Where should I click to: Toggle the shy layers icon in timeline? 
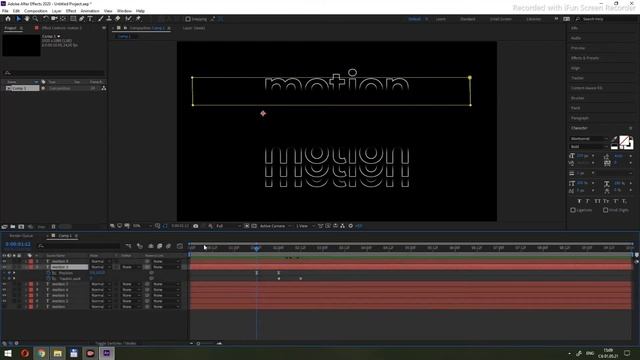coord(151,246)
